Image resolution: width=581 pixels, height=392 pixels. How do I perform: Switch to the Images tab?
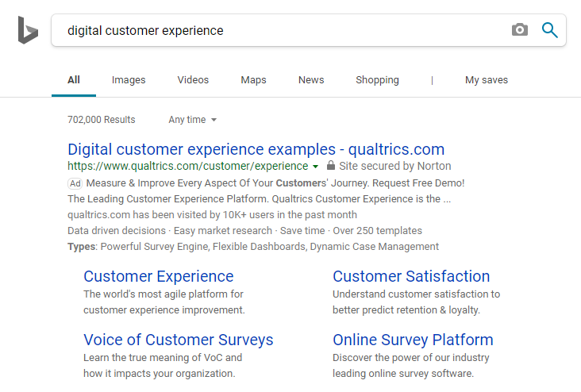point(129,80)
